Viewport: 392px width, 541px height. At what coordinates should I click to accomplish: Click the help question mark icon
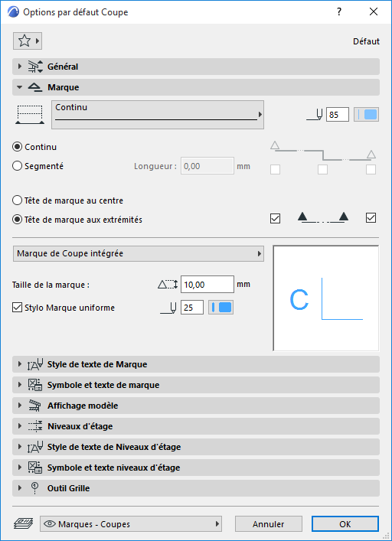[x=339, y=12]
